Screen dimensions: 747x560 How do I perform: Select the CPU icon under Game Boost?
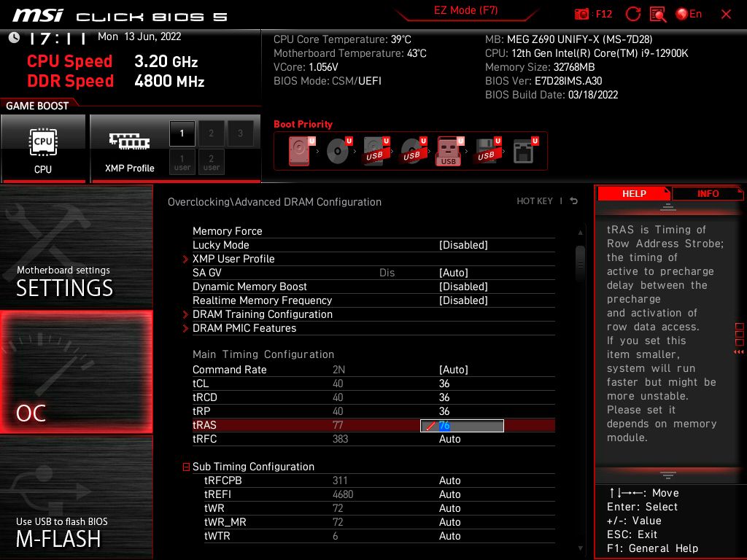(x=44, y=142)
